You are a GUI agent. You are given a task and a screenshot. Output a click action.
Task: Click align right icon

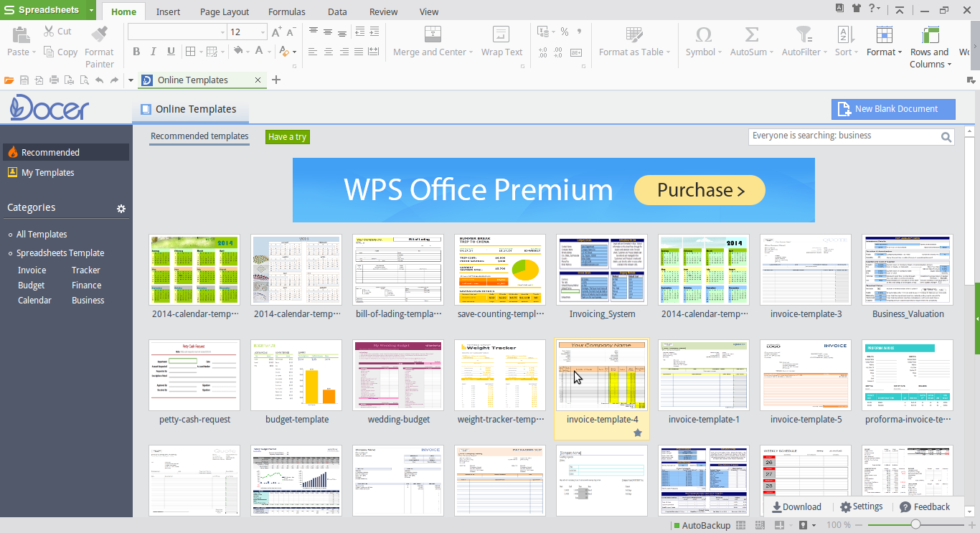pos(344,52)
